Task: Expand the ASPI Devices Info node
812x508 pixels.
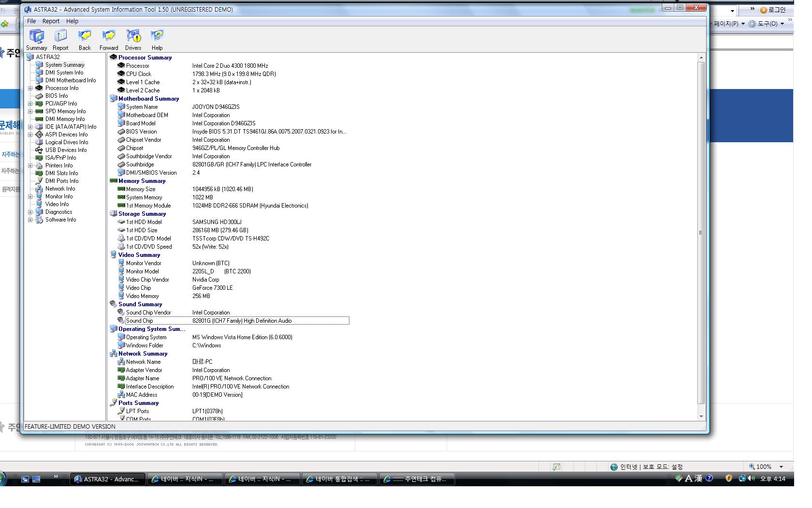Action: (30, 134)
